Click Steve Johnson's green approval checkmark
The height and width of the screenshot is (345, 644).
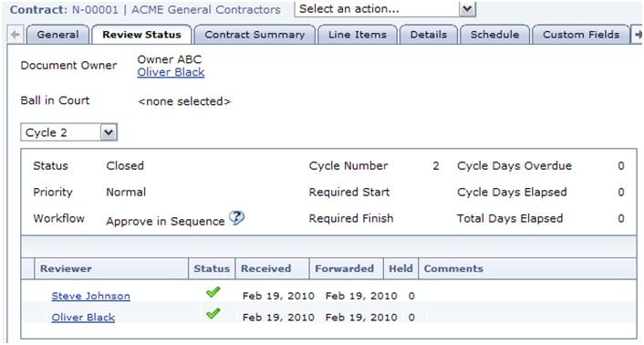tap(213, 292)
